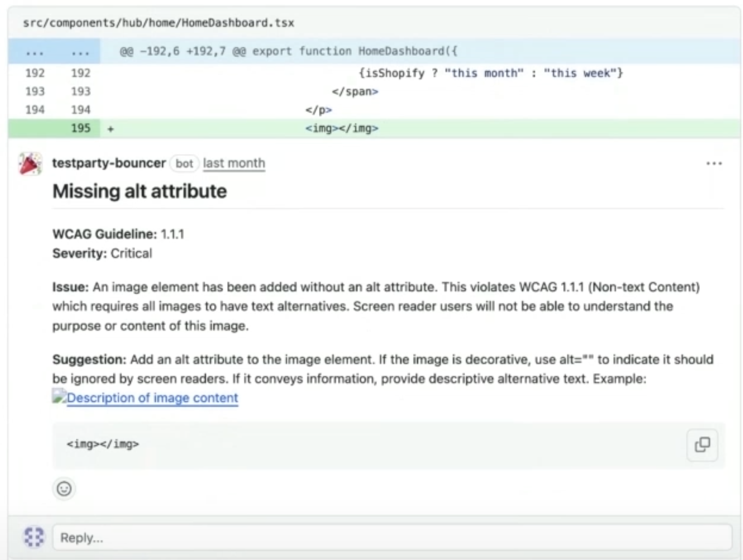Click into the Reply text field

pyautogui.click(x=392, y=537)
